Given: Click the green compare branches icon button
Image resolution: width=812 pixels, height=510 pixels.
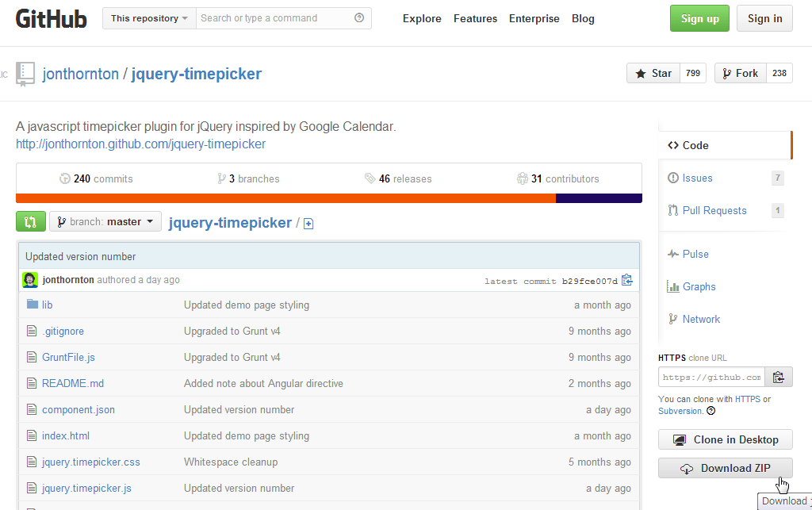Looking at the screenshot, I should tap(31, 221).
